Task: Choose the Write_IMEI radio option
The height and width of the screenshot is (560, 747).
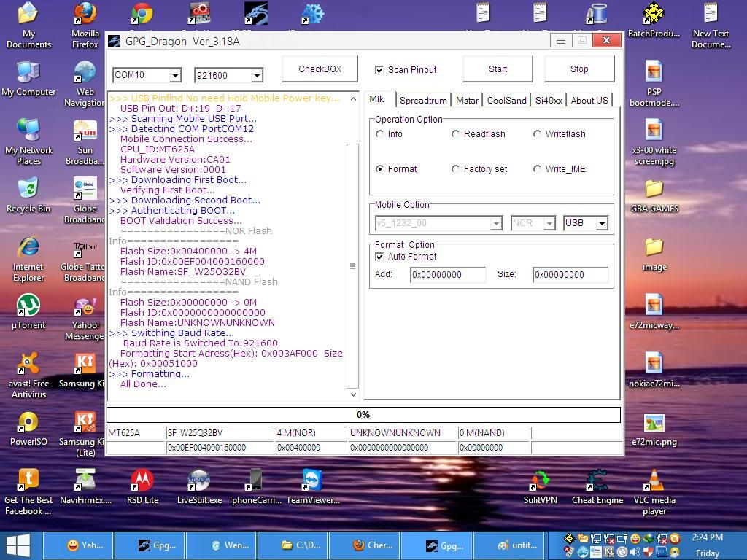Action: 538,169
